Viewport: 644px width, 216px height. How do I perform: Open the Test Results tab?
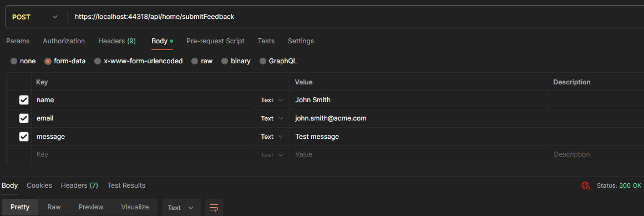click(126, 185)
